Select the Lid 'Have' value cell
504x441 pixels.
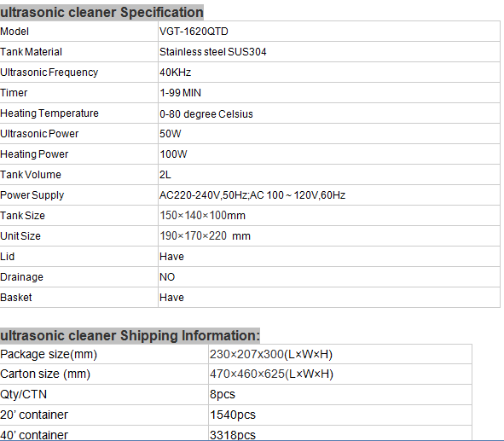coord(329,257)
